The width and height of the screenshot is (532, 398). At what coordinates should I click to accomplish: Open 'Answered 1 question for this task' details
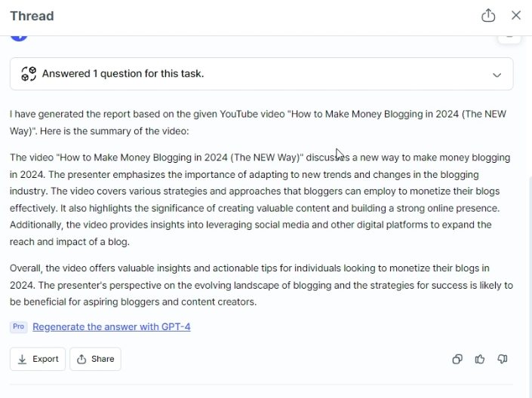click(262, 74)
